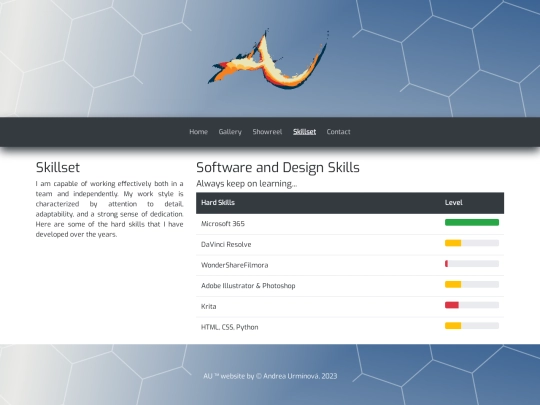The width and height of the screenshot is (540, 405).
Task: Click 'Adobe Illustrator & Photoshop' table cell
Action: [318, 286]
